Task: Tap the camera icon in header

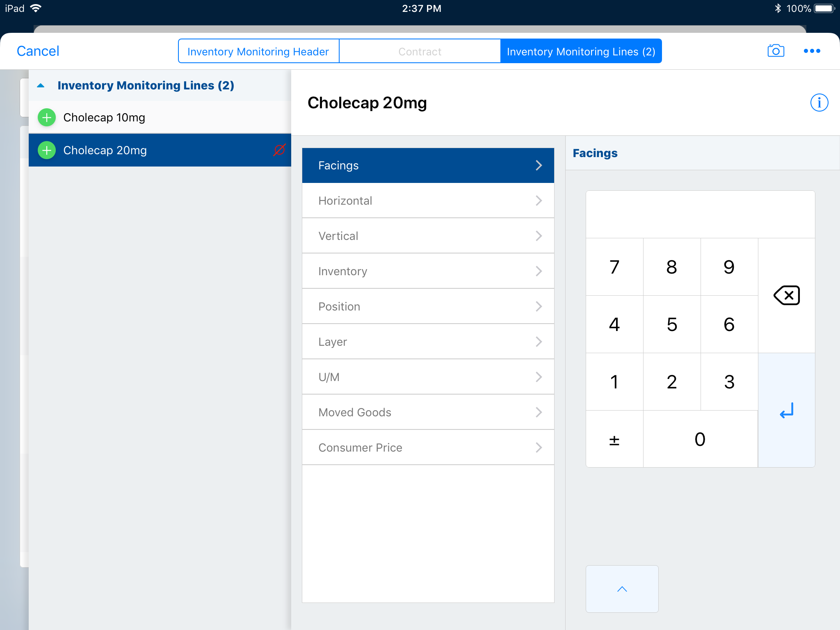Action: pyautogui.click(x=775, y=51)
